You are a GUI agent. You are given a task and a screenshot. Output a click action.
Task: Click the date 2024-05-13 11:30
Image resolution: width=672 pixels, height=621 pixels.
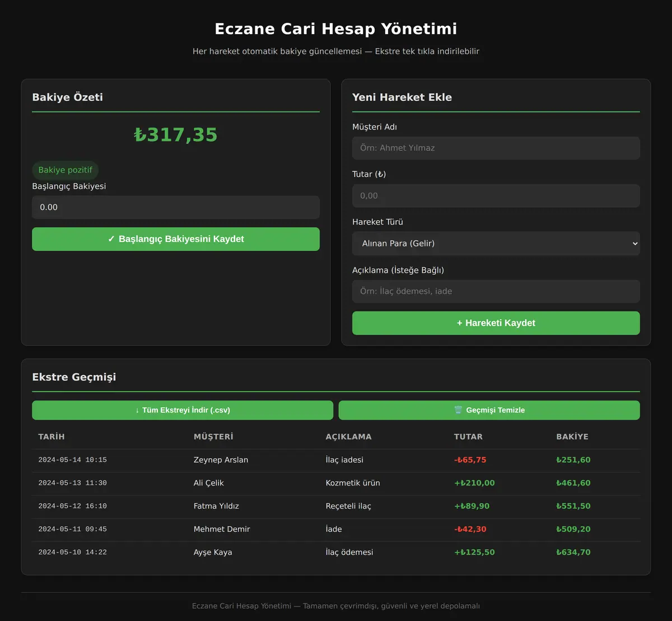click(x=73, y=483)
